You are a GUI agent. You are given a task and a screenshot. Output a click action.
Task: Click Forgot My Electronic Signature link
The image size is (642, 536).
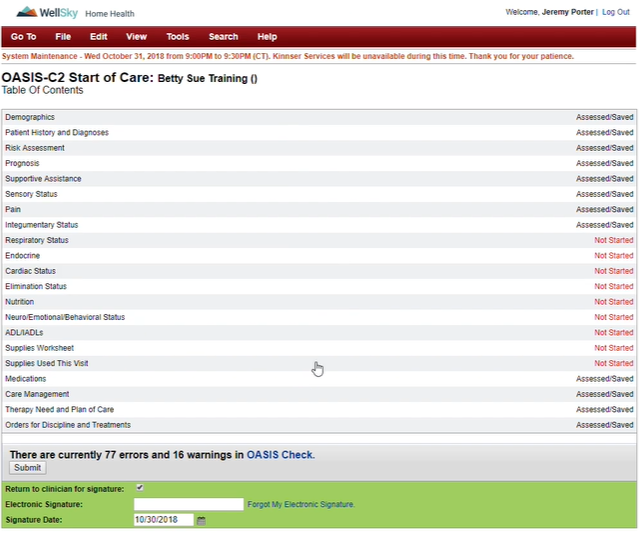click(301, 504)
